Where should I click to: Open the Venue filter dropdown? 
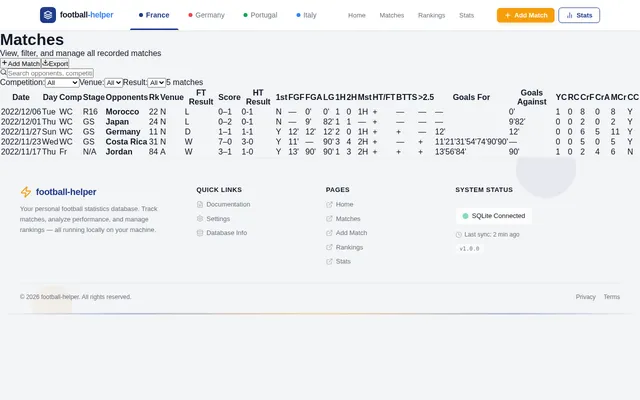tap(113, 82)
